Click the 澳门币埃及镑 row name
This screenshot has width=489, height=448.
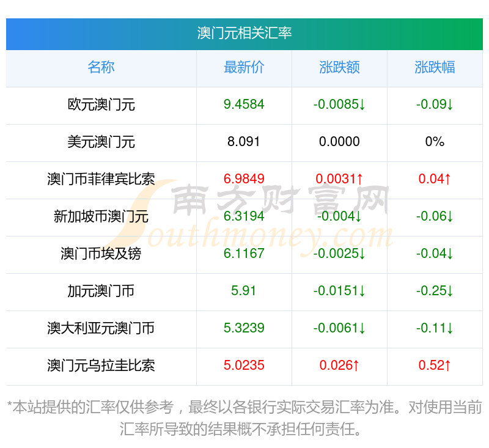click(x=101, y=254)
